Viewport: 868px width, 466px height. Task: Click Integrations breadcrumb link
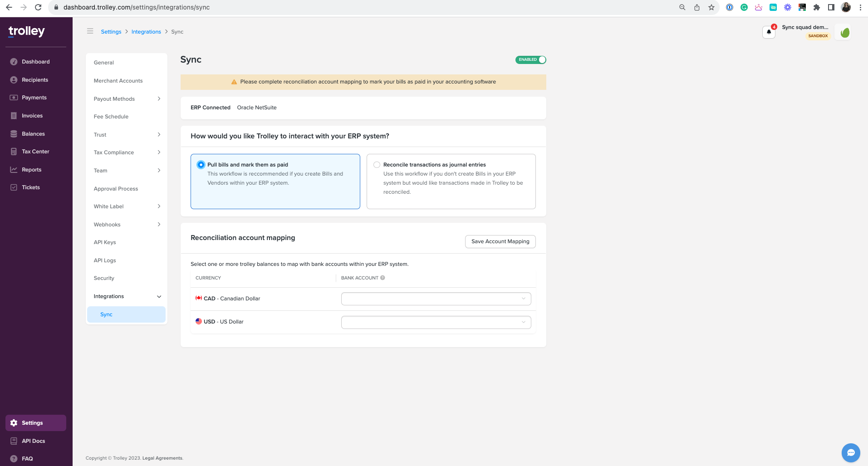146,32
